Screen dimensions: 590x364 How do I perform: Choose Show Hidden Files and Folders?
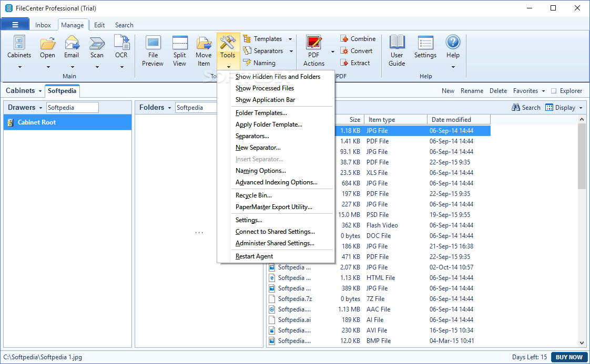278,77
